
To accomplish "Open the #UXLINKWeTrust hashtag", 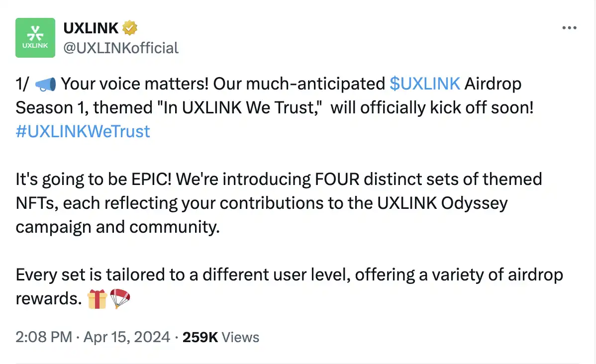I will pos(83,131).
